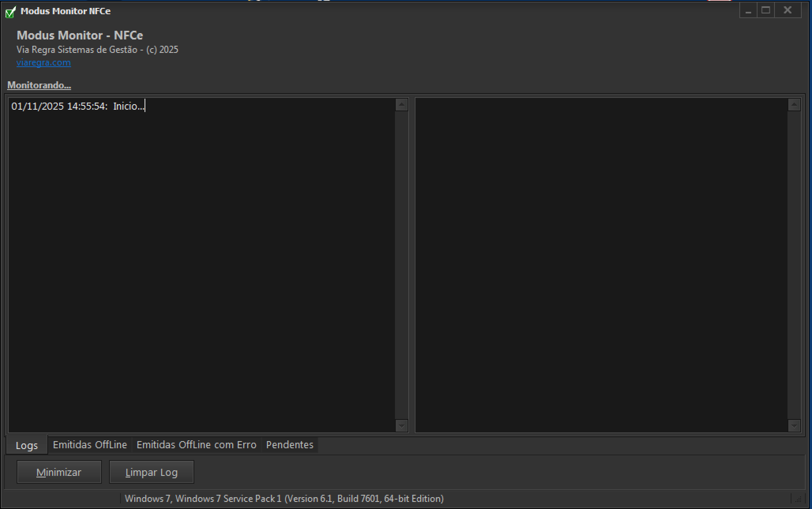Click the Monitorando... status label
The image size is (812, 509).
coord(39,85)
